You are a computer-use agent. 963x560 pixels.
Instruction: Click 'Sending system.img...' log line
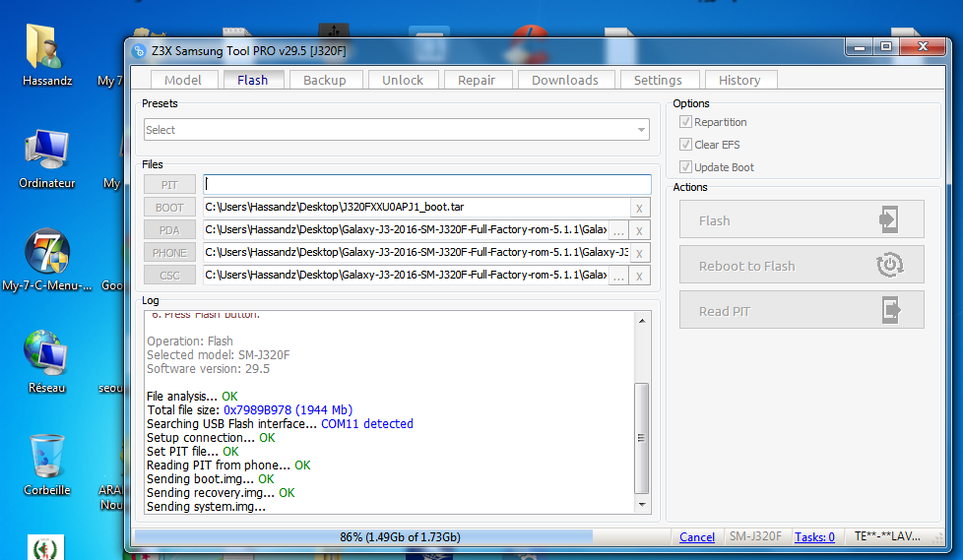(206, 507)
